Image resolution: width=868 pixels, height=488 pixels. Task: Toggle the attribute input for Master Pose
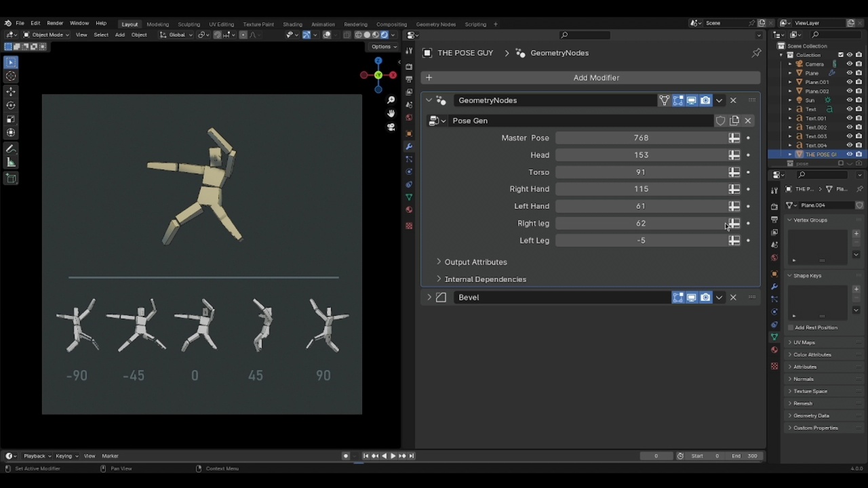pos(734,138)
